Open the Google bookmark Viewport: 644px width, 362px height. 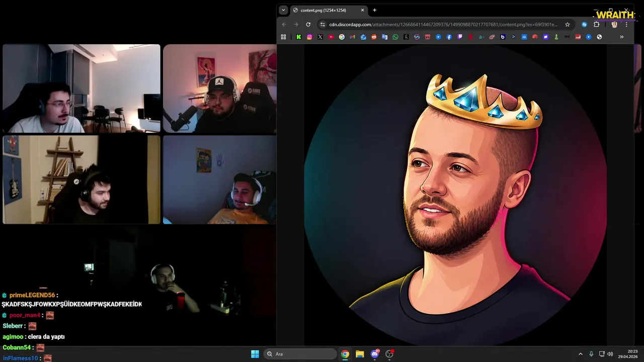tap(342, 37)
